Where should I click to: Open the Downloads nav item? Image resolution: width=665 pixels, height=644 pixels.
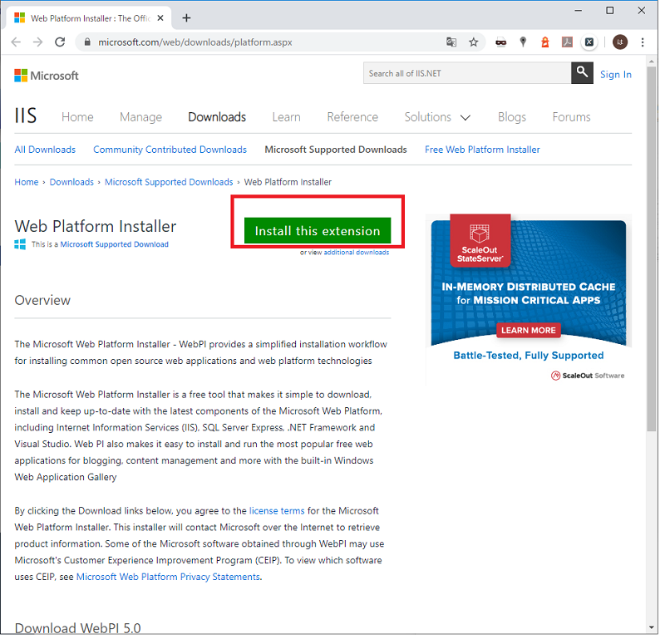click(217, 117)
